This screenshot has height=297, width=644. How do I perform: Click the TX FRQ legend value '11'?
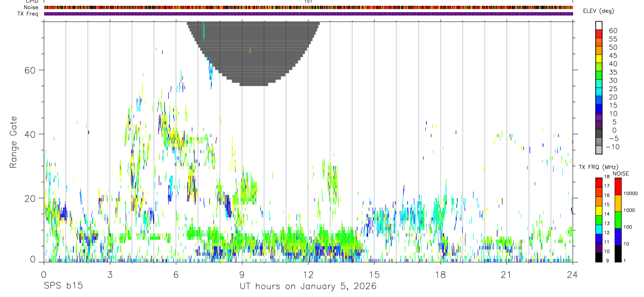point(607,242)
